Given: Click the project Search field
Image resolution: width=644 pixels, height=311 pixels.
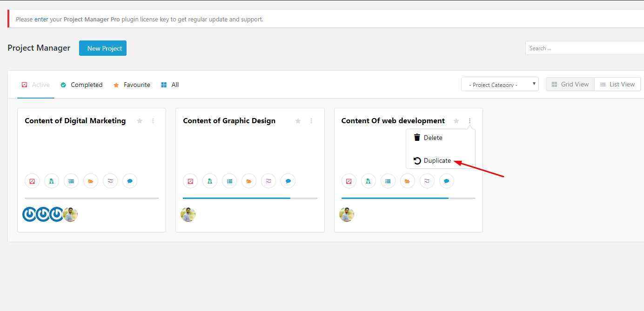Looking at the screenshot, I should coord(584,48).
